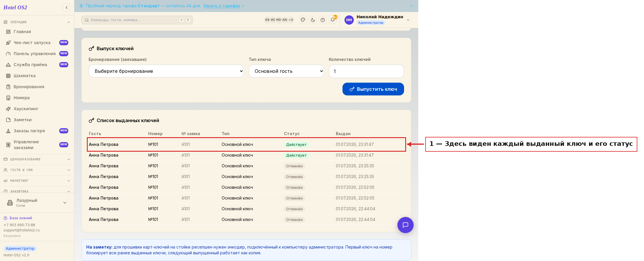The image size is (644, 261).
Task: Open the theme palette icon in header
Action: tap(303, 20)
